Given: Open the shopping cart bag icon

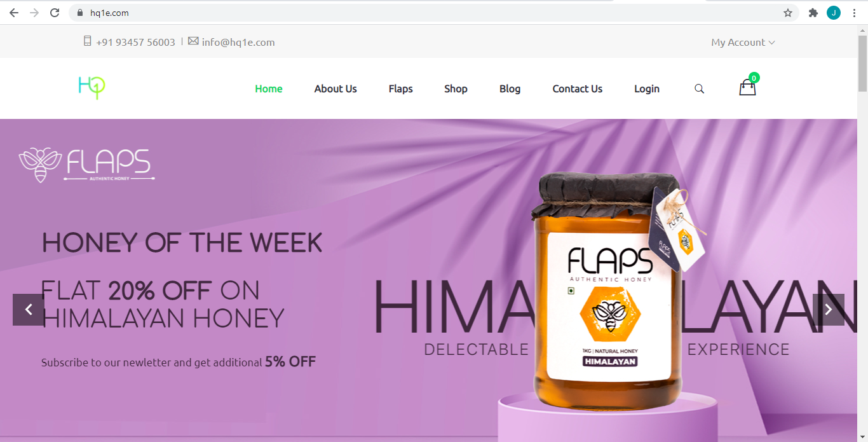Looking at the screenshot, I should click(748, 88).
